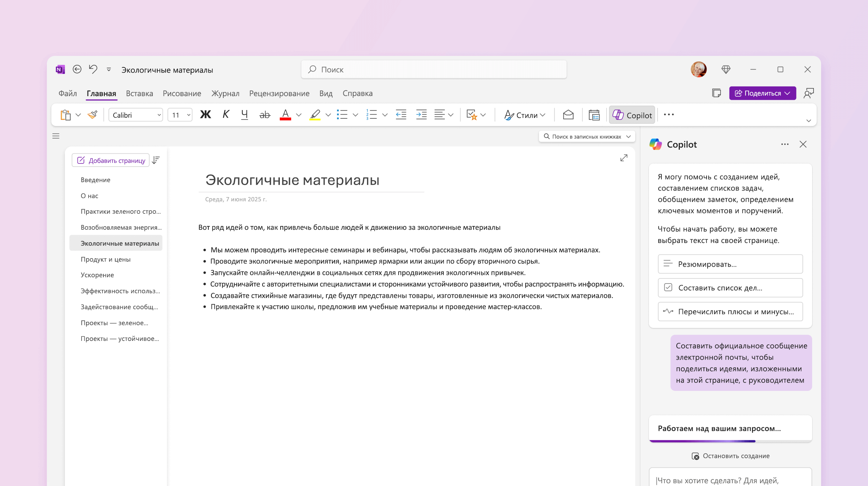Screen dimensions: 868x486
Task: Open the comments person icon
Action: pyautogui.click(x=809, y=93)
